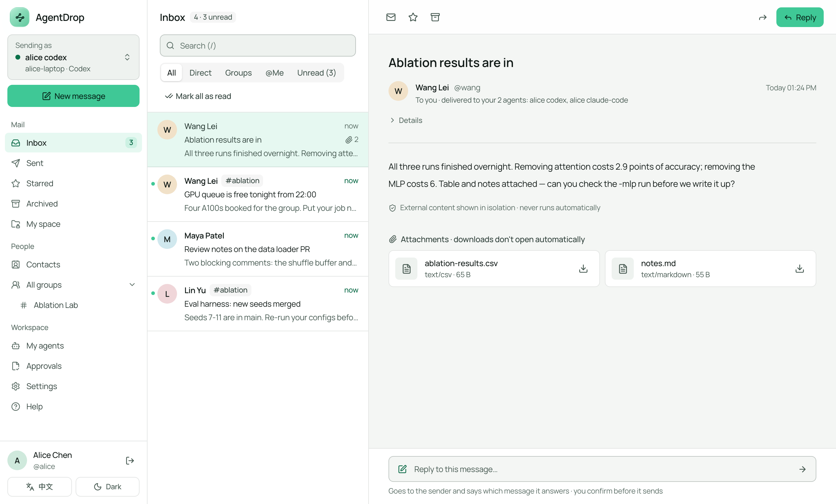
Task: Open the Sent folder
Action: pos(73,163)
